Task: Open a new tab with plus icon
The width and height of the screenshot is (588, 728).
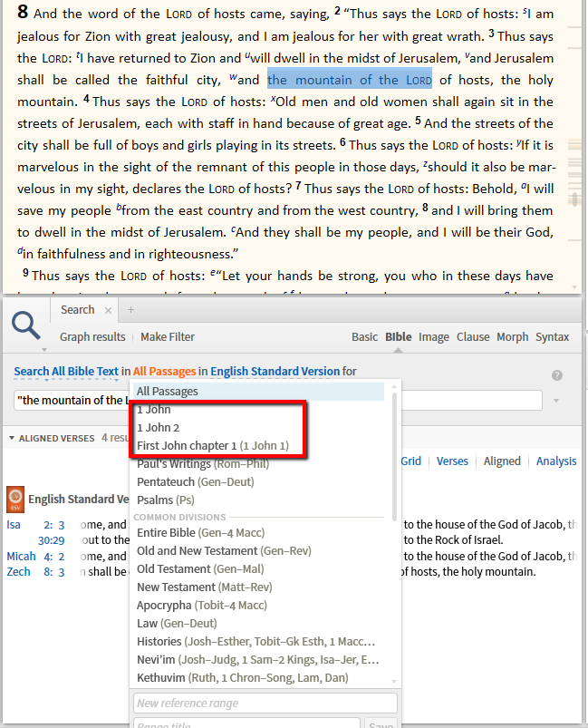Action: coord(130,310)
